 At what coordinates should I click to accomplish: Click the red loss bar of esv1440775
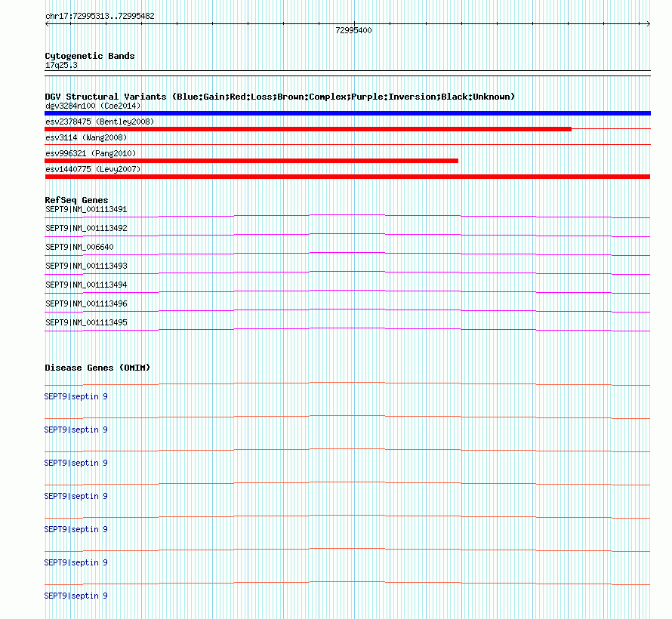pyautogui.click(x=347, y=177)
